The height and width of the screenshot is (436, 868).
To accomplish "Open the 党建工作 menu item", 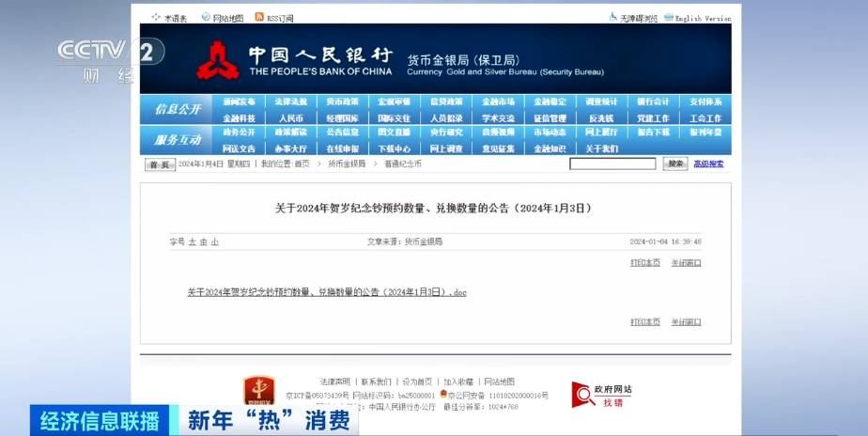I will point(653,118).
